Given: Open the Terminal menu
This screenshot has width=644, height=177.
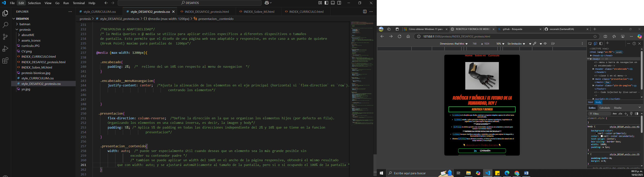Looking at the screenshot, I should 78,3.
